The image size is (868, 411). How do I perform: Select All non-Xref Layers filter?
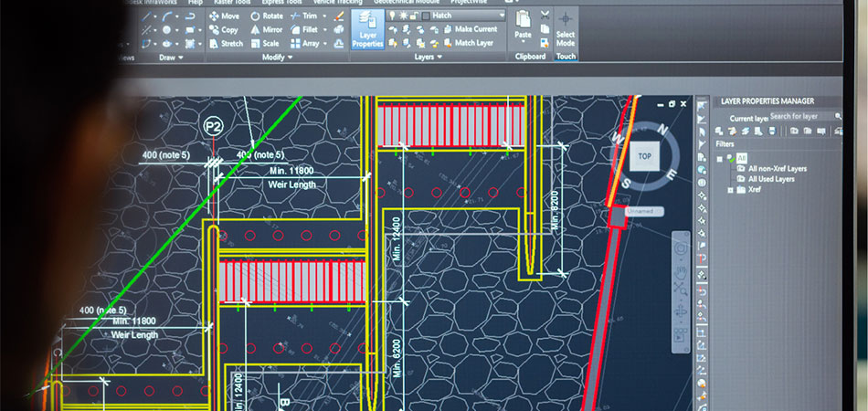(x=777, y=169)
